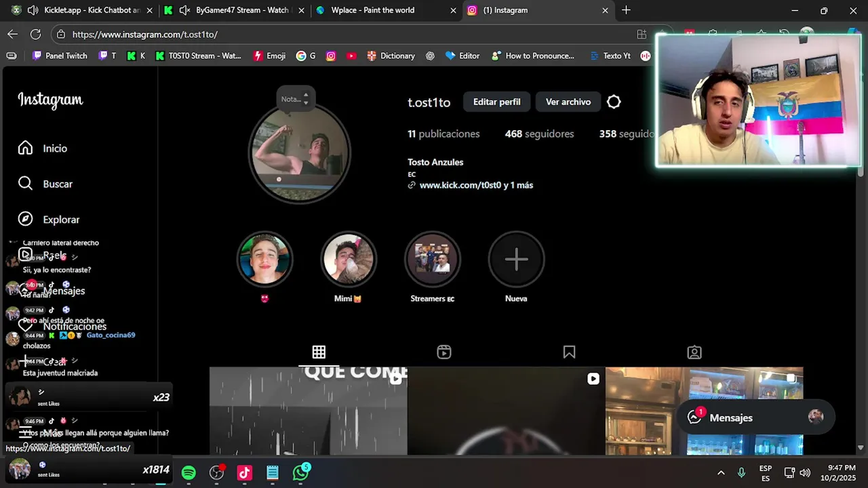Image resolution: width=868 pixels, height=488 pixels.
Task: Close the Wplace browser tab
Action: 453,10
